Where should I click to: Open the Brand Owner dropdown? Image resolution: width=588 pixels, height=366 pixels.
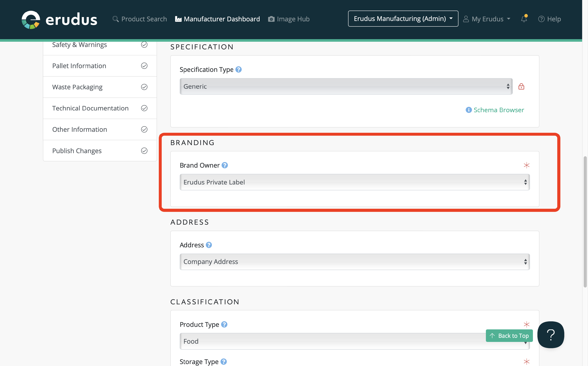tap(354, 182)
